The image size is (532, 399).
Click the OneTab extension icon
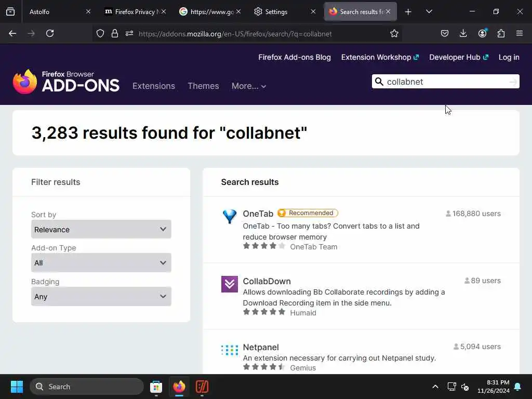click(x=230, y=217)
